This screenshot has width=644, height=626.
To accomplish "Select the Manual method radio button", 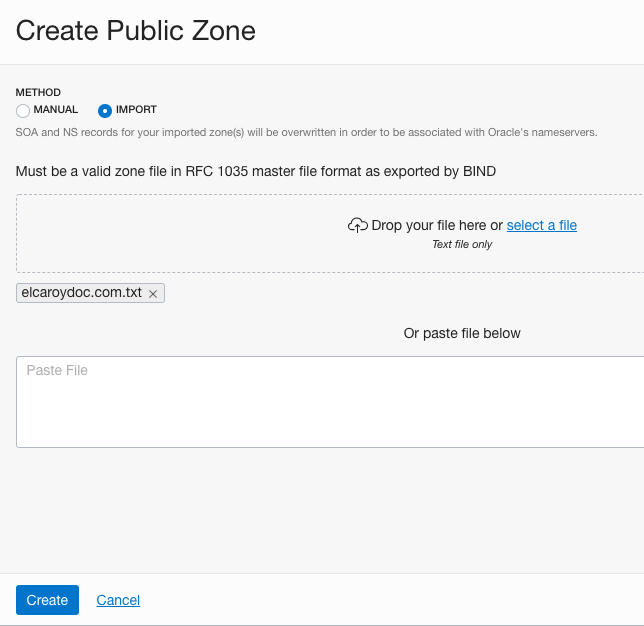I will pyautogui.click(x=23, y=111).
